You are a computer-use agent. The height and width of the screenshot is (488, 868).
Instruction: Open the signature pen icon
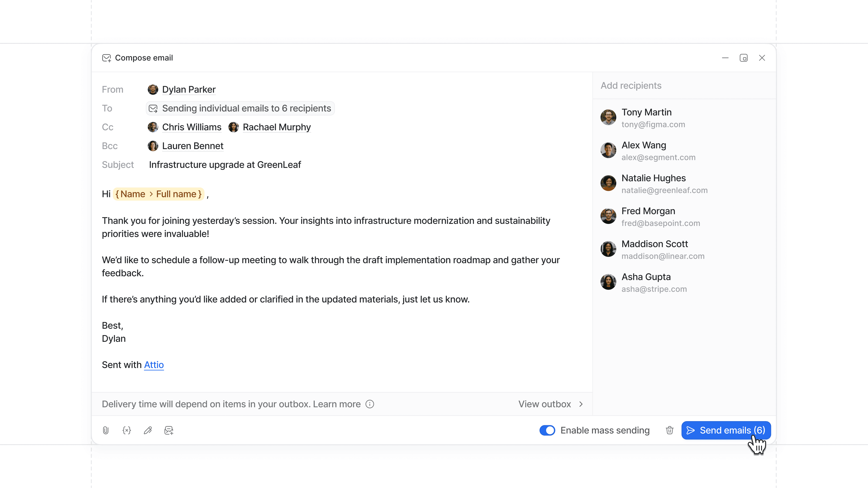pos(148,430)
